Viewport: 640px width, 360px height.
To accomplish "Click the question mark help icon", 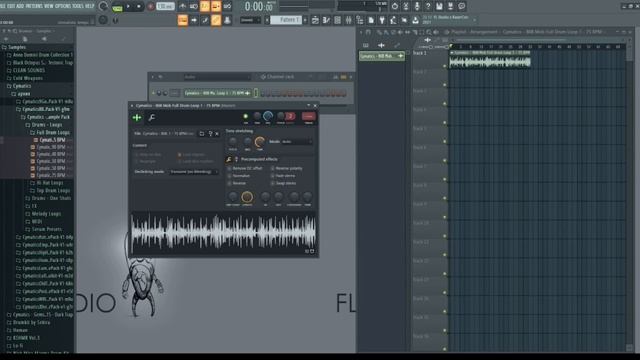I will 428,6.
